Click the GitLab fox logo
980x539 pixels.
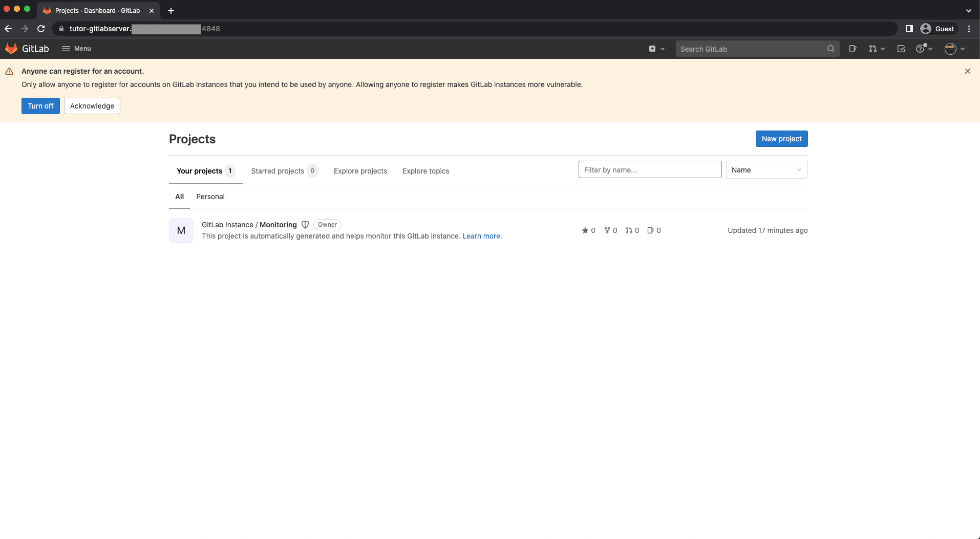click(x=11, y=49)
